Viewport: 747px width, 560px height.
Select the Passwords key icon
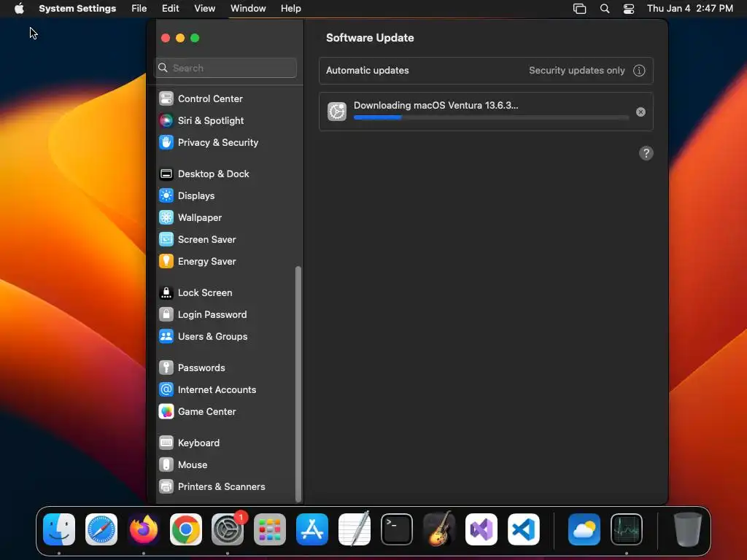[x=166, y=367]
